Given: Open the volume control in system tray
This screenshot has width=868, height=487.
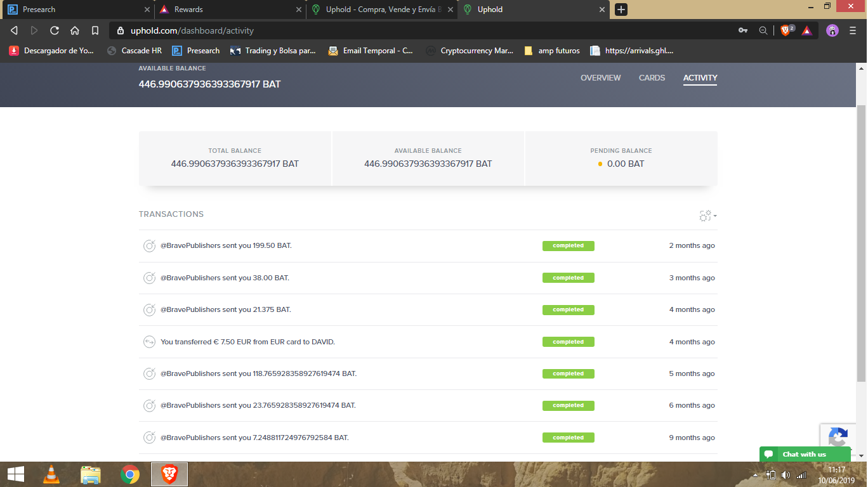Looking at the screenshot, I should coord(786,475).
